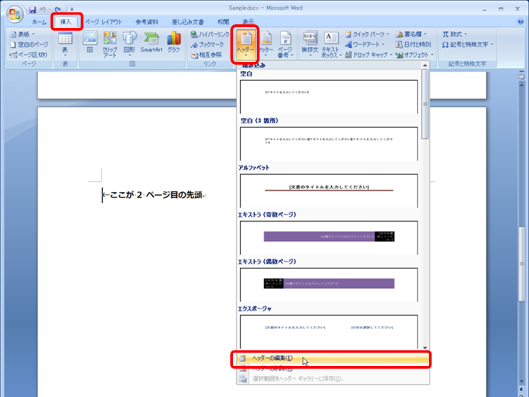Open the 図形 shapes gallery
The width and height of the screenshot is (529, 397).
[129, 45]
